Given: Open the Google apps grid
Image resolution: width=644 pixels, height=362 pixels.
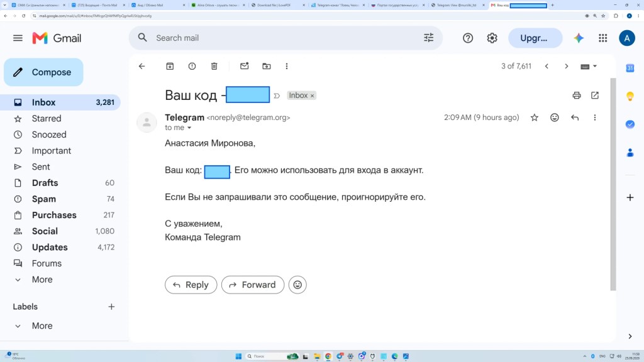Looking at the screenshot, I should [603, 38].
